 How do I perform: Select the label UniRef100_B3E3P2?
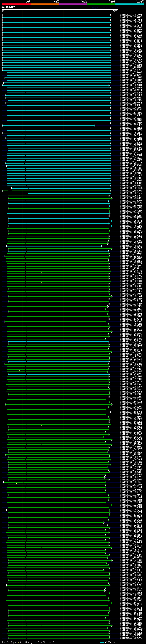131,233
